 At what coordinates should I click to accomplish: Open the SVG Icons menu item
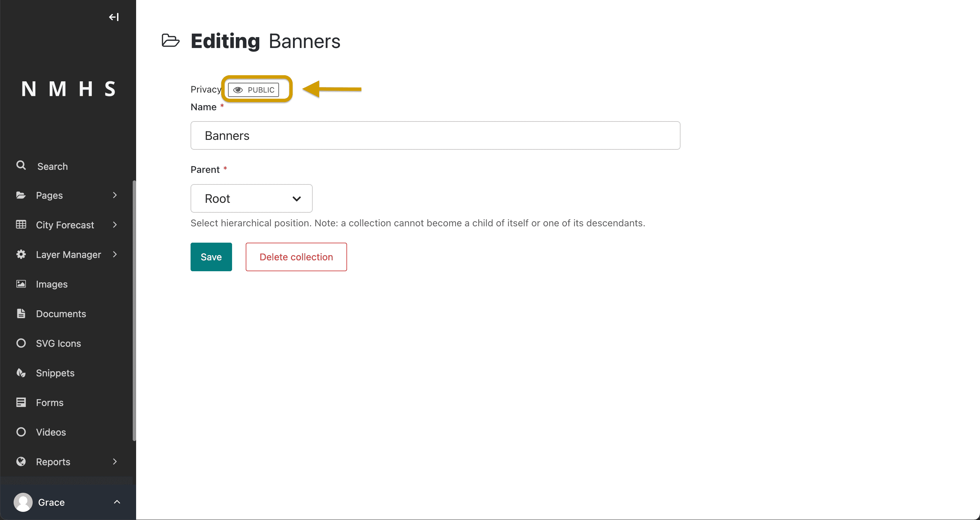tap(59, 343)
